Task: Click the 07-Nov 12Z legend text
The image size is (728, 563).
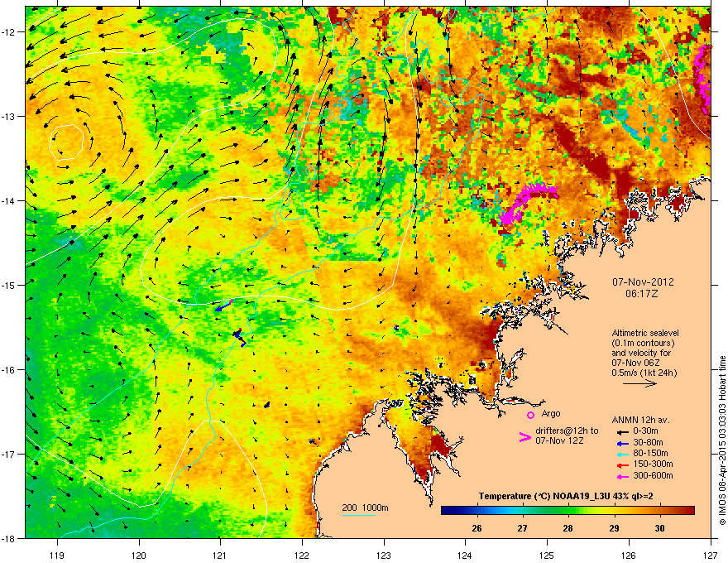Action: [559, 440]
